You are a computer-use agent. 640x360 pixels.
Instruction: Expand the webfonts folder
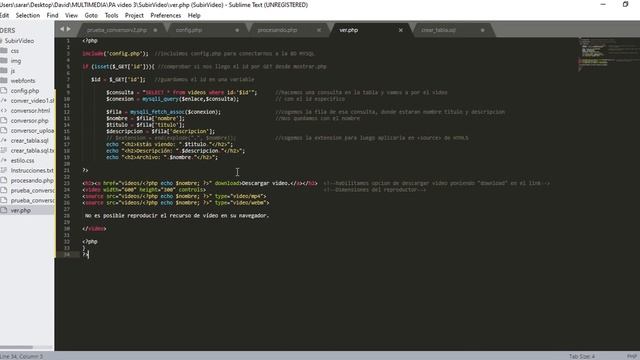(x=4, y=81)
